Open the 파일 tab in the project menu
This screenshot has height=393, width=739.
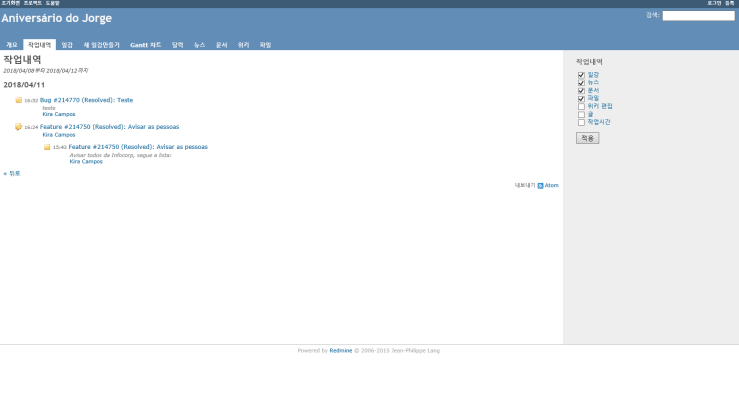point(265,45)
